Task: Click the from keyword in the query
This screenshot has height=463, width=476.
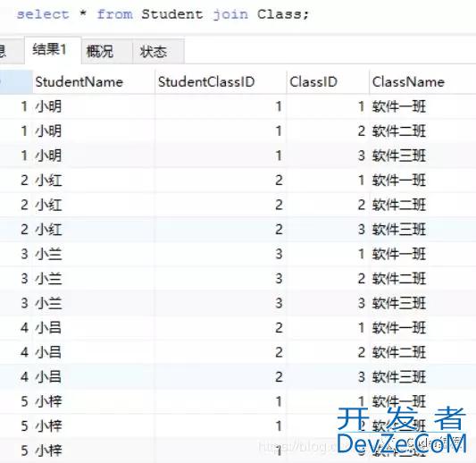Action: pos(114,14)
